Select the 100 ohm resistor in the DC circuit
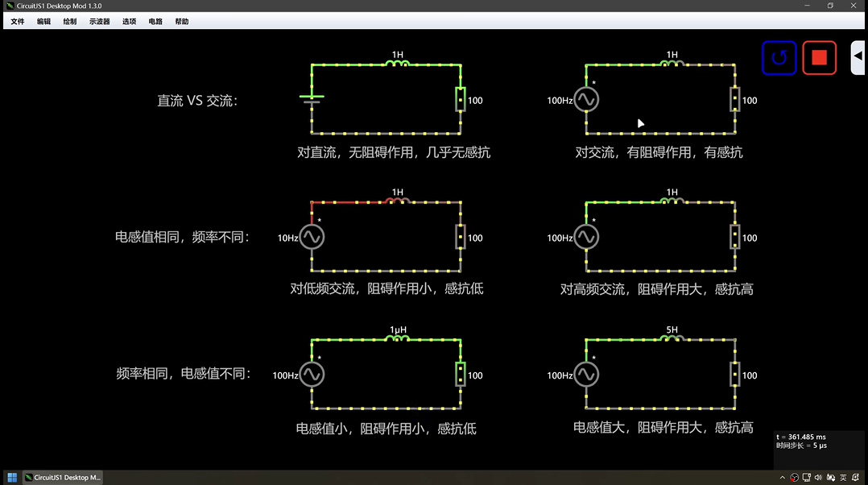Viewport: 868px width, 485px height. tap(460, 100)
